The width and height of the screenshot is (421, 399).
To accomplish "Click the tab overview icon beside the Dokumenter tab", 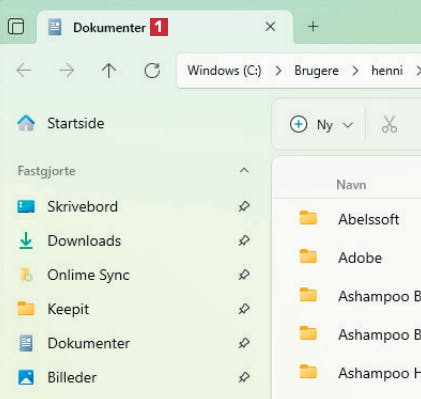I will click(16, 26).
